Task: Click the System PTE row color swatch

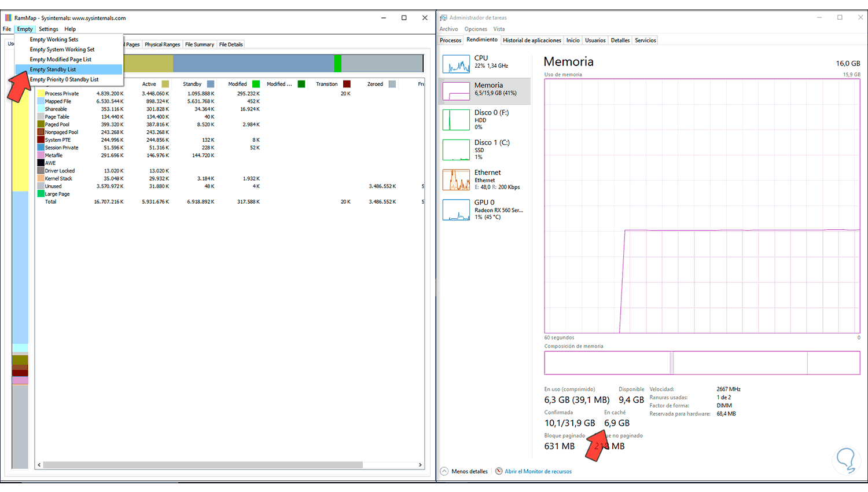Action: coord(41,139)
